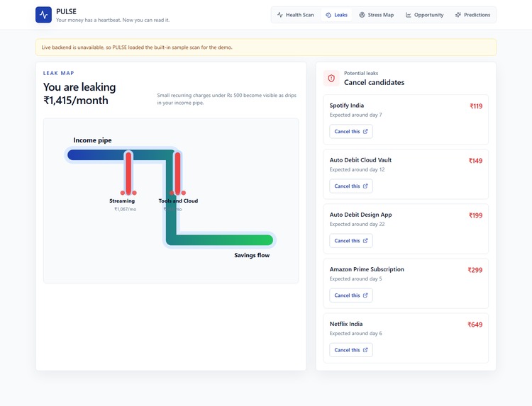The image size is (532, 406).
Task: Open the Predictions tab
Action: tap(472, 15)
